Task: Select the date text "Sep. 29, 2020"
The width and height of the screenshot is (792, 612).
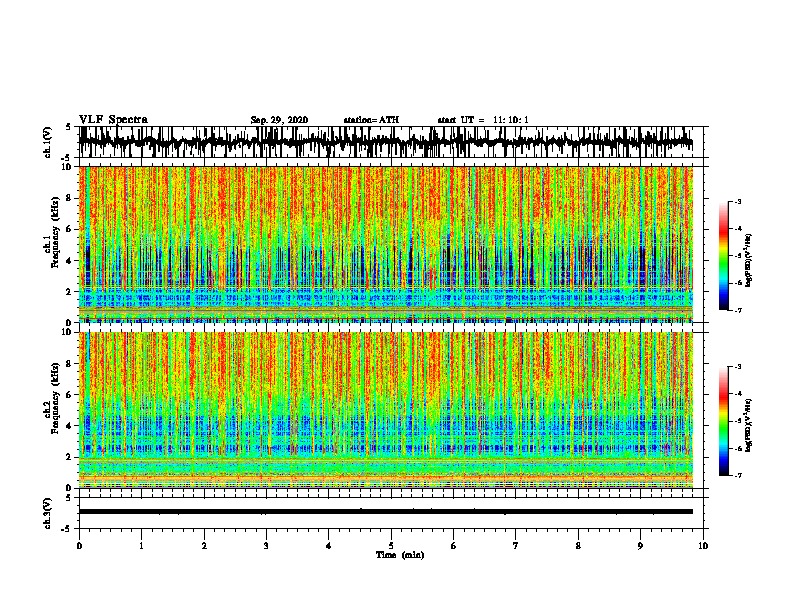Action: (x=279, y=120)
